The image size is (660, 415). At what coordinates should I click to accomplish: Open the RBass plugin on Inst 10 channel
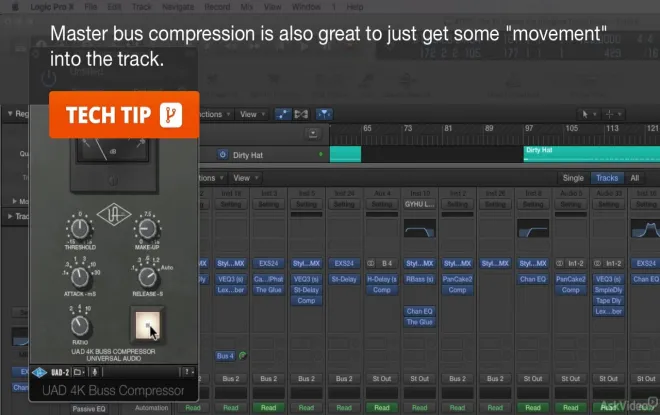click(x=420, y=279)
